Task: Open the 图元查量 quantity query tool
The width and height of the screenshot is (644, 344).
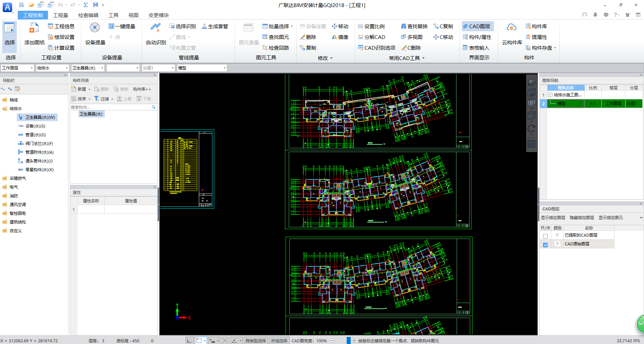Action: (x=249, y=34)
